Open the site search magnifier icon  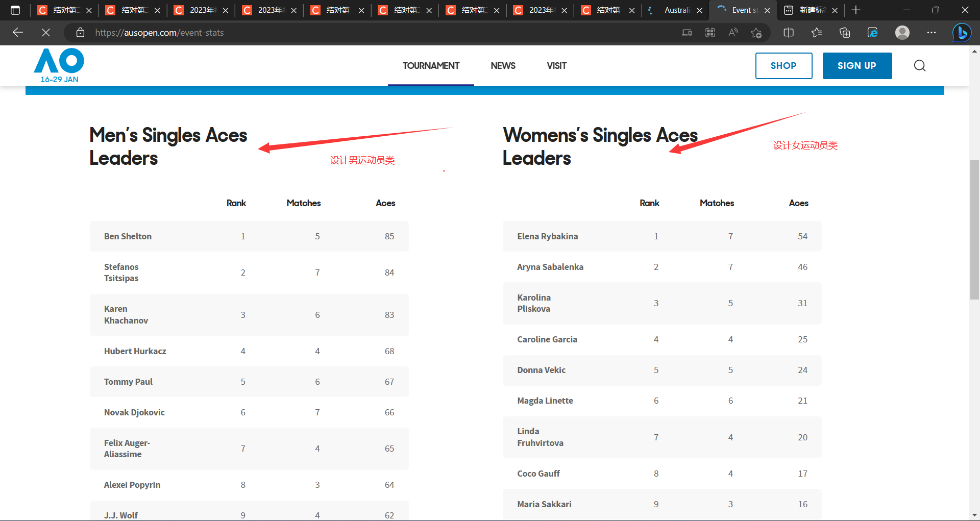point(919,66)
